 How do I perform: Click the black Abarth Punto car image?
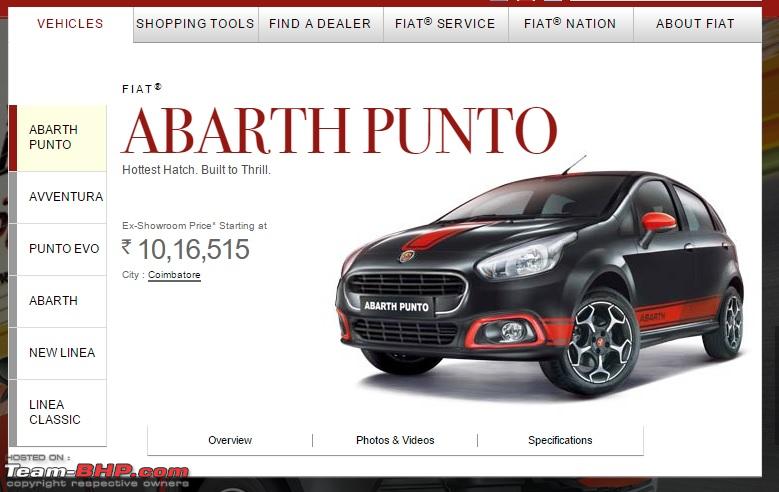[x=541, y=278]
